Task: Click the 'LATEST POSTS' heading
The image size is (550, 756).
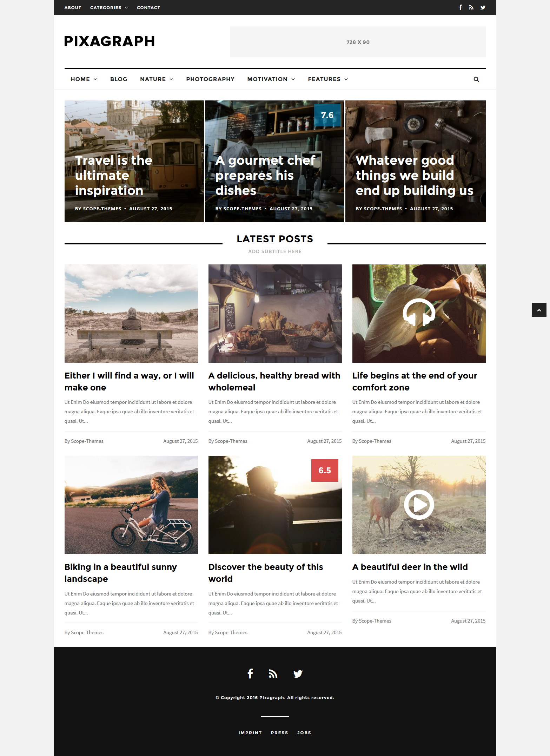Action: 275,239
